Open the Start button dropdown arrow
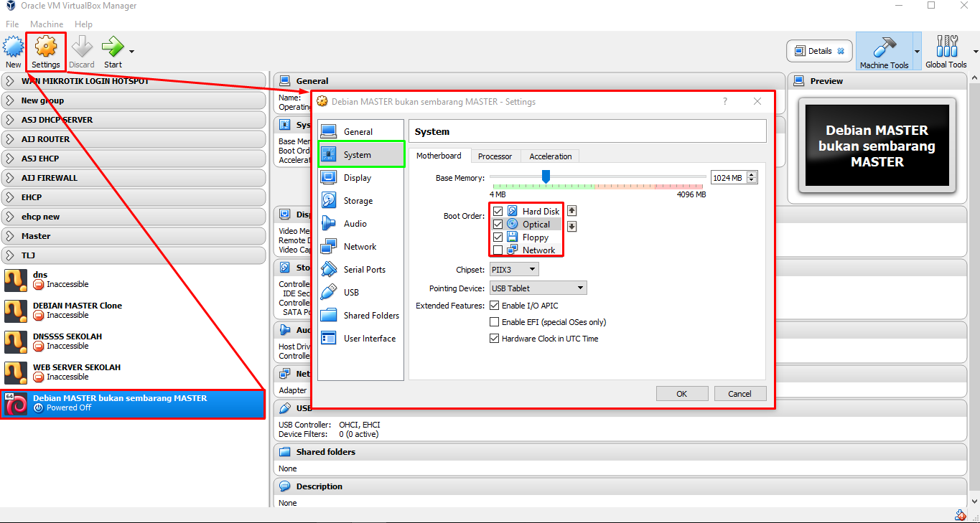This screenshot has width=980, height=523. click(x=131, y=52)
